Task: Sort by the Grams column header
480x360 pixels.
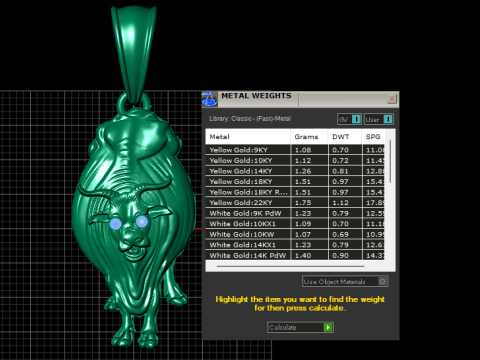Action: (x=309, y=137)
